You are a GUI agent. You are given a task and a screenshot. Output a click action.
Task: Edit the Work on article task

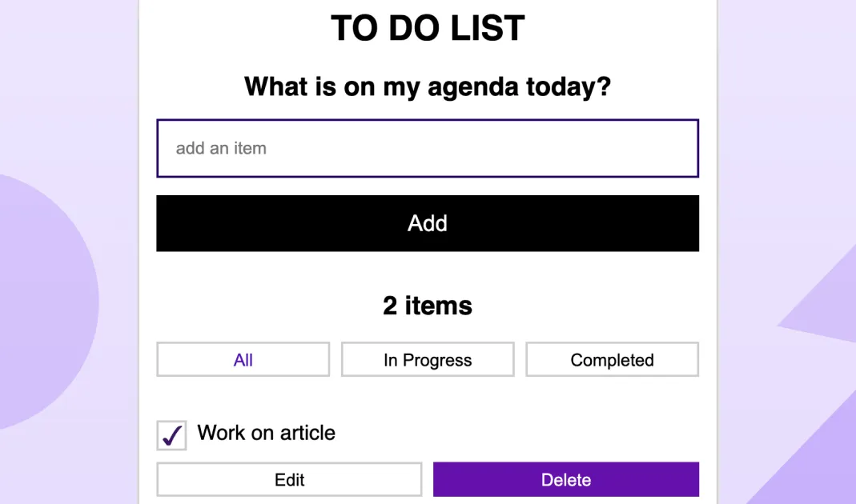289,480
